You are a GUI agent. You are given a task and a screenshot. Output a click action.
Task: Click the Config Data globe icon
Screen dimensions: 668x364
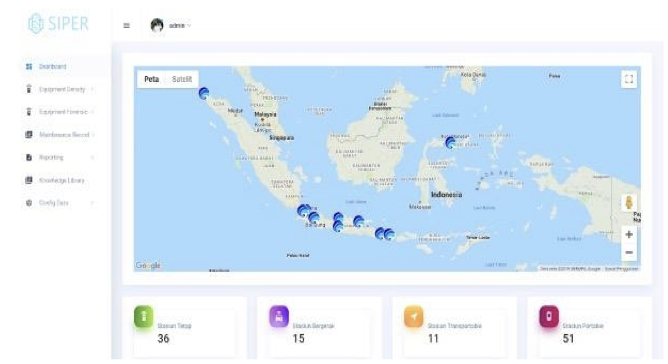[x=29, y=203]
